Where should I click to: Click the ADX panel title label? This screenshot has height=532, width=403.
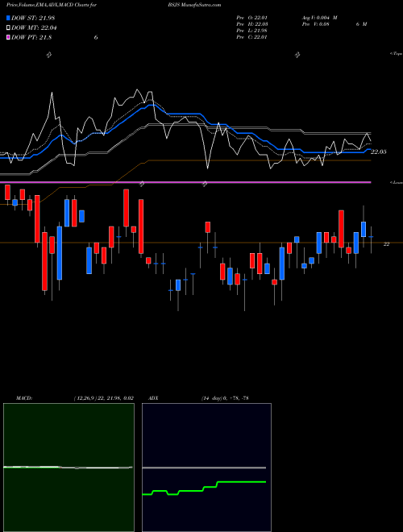(x=152, y=398)
